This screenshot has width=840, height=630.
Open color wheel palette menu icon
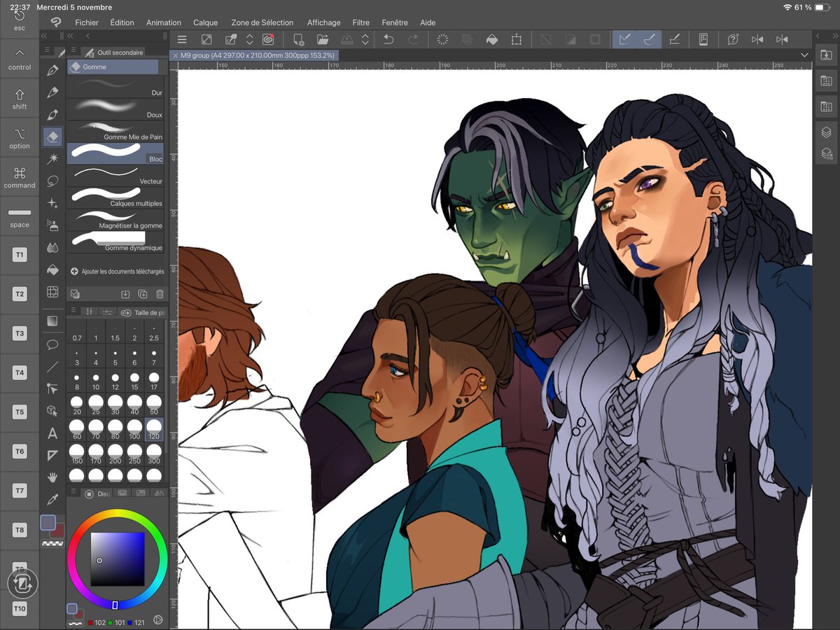(73, 492)
